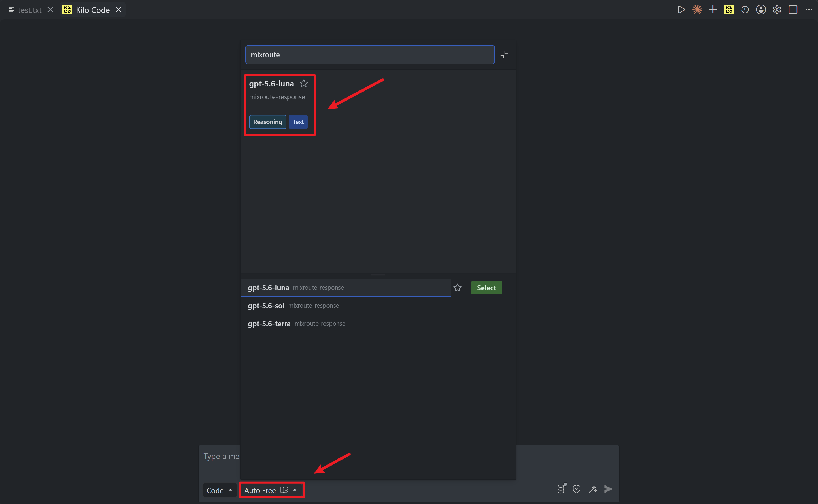Viewport: 818px width, 504px height.
Task: Open more actions ellipsis menu
Action: pos(809,10)
